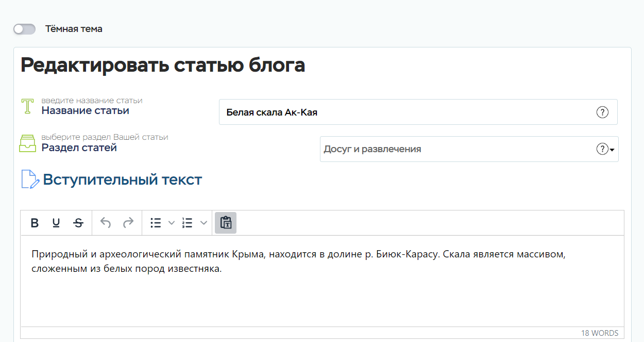Image resolution: width=644 pixels, height=342 pixels.
Task: Toggle the Тёмная тема switch
Action: pos(24,29)
